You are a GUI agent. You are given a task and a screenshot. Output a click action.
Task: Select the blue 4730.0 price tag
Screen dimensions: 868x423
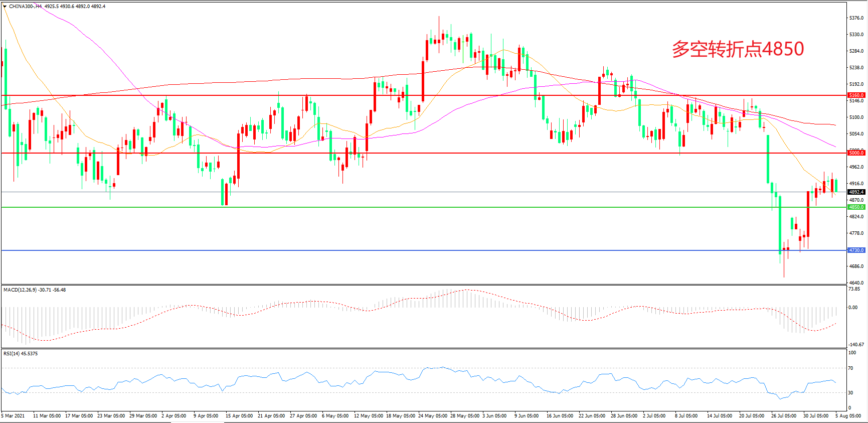click(855, 250)
